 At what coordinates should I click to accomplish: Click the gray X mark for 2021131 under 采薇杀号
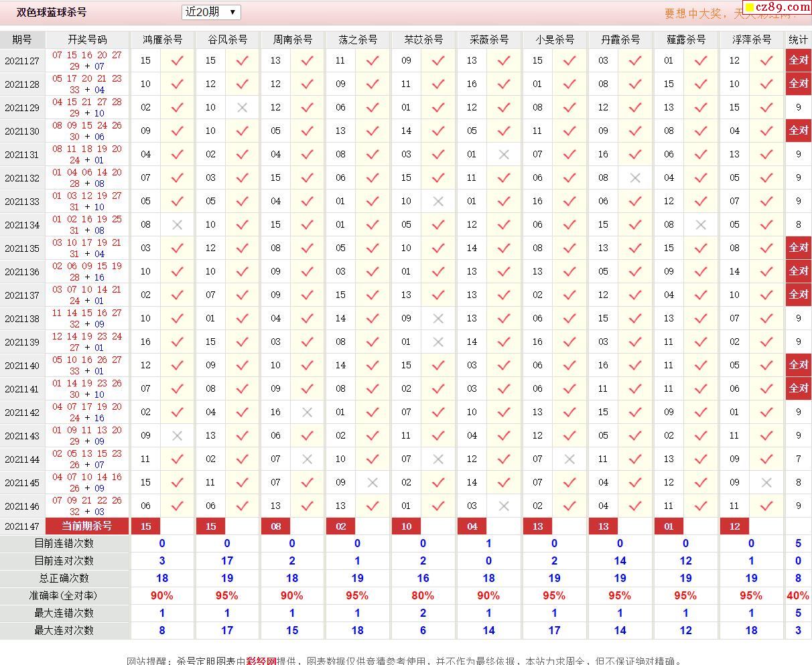pyautogui.click(x=504, y=154)
